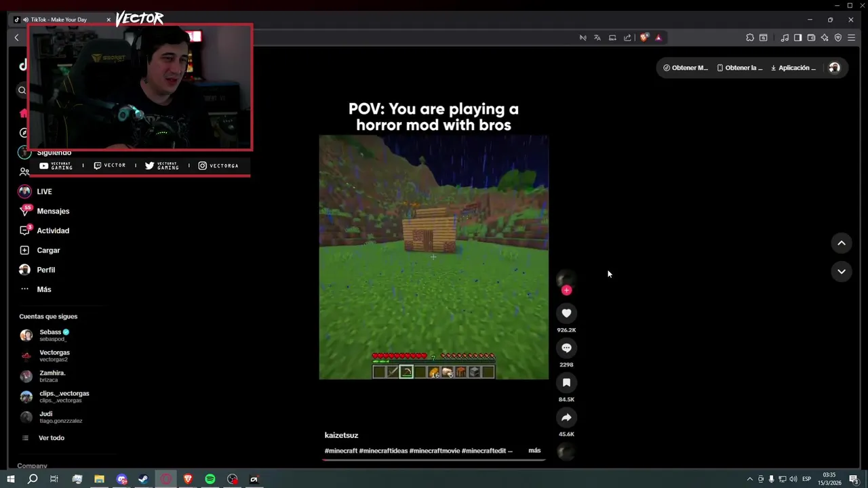Open kaizetsuz creator profile name
868x488 pixels.
pyautogui.click(x=341, y=435)
